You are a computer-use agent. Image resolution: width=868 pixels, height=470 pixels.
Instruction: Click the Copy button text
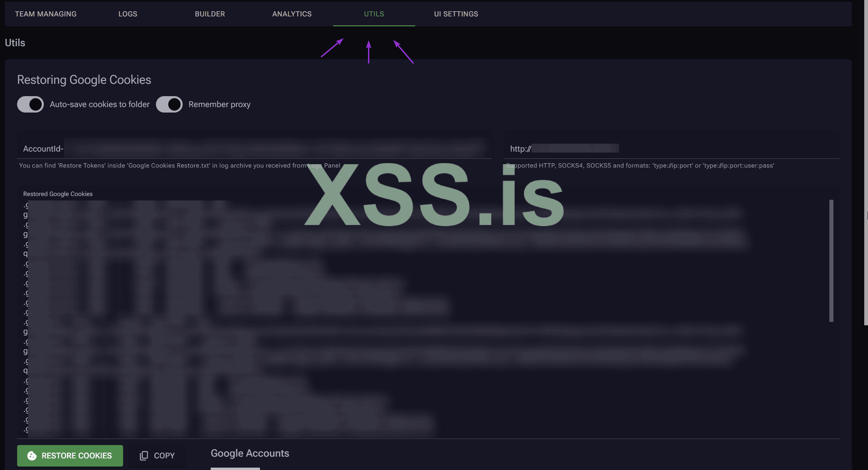[x=164, y=456]
